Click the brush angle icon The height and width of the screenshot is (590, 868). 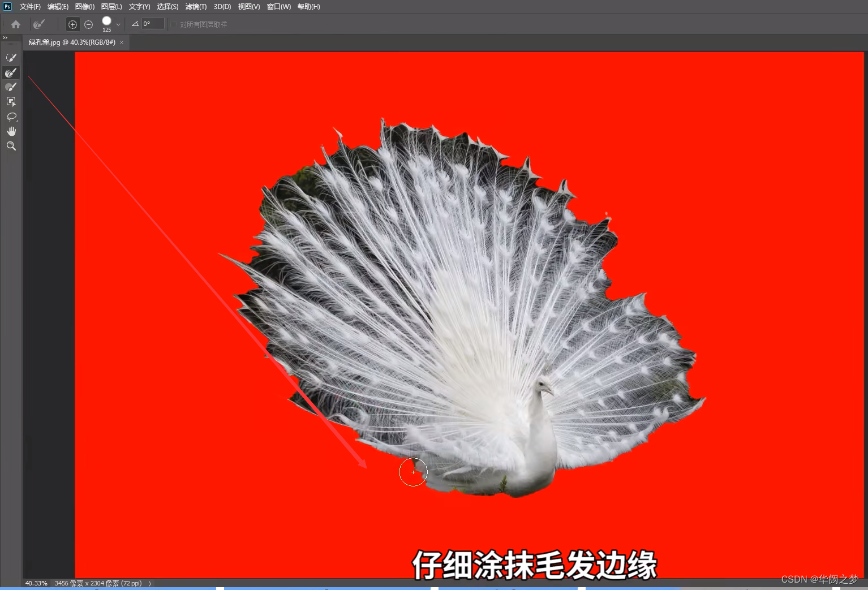coord(135,24)
